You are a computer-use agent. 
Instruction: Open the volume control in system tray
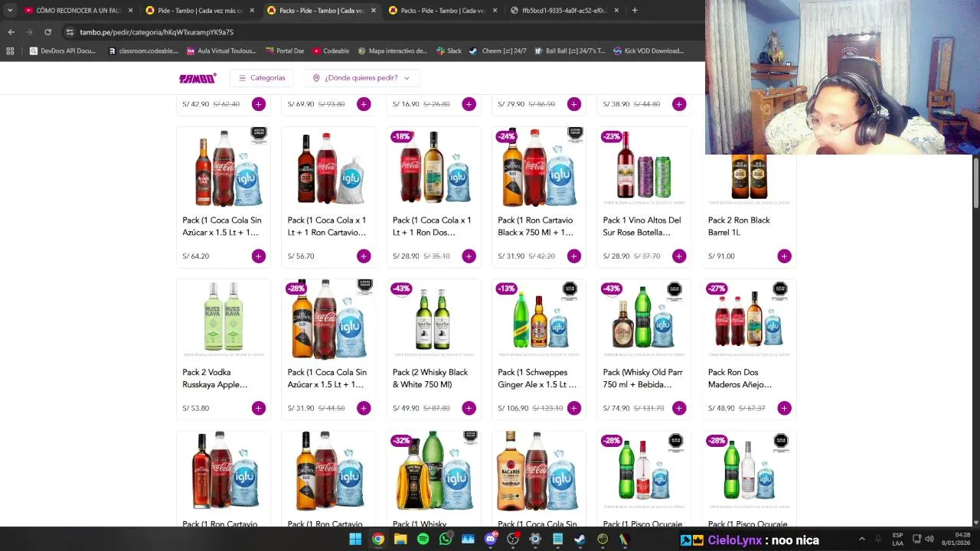(x=929, y=540)
